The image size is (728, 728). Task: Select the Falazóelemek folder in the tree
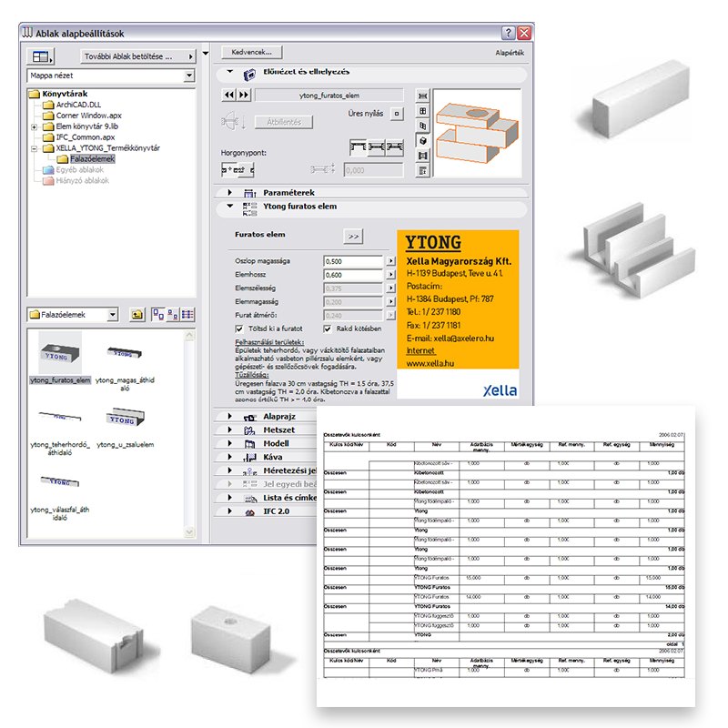point(93,159)
